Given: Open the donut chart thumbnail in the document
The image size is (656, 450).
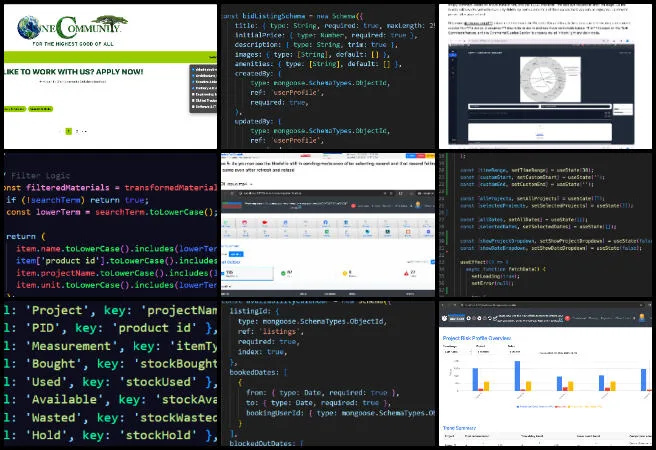Looking at the screenshot, I should coord(550,79).
